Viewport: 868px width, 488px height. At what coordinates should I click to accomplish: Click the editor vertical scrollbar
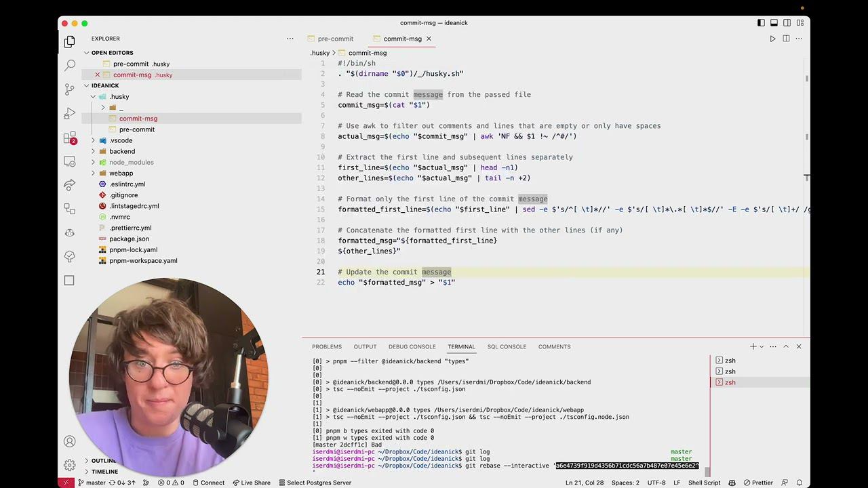click(806, 79)
